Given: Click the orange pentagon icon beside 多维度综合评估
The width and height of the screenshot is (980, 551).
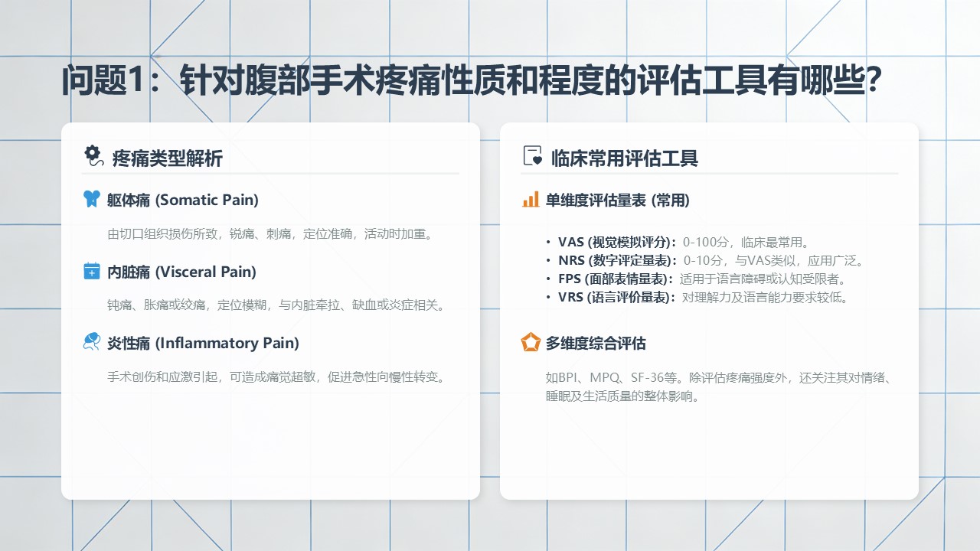Looking at the screenshot, I should 531,343.
